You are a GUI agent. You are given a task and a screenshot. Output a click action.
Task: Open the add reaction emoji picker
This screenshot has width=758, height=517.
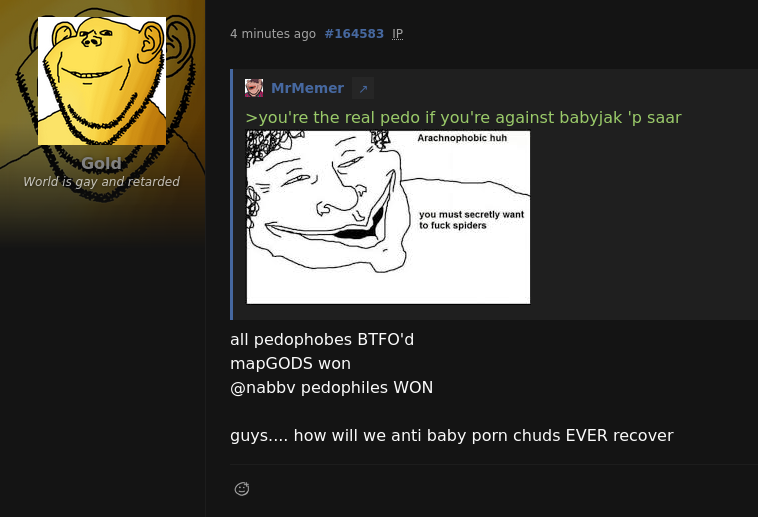coord(242,489)
